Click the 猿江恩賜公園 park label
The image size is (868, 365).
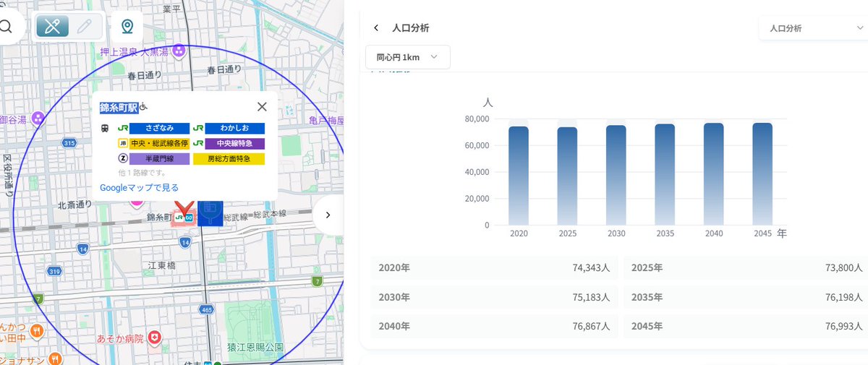[x=255, y=347]
